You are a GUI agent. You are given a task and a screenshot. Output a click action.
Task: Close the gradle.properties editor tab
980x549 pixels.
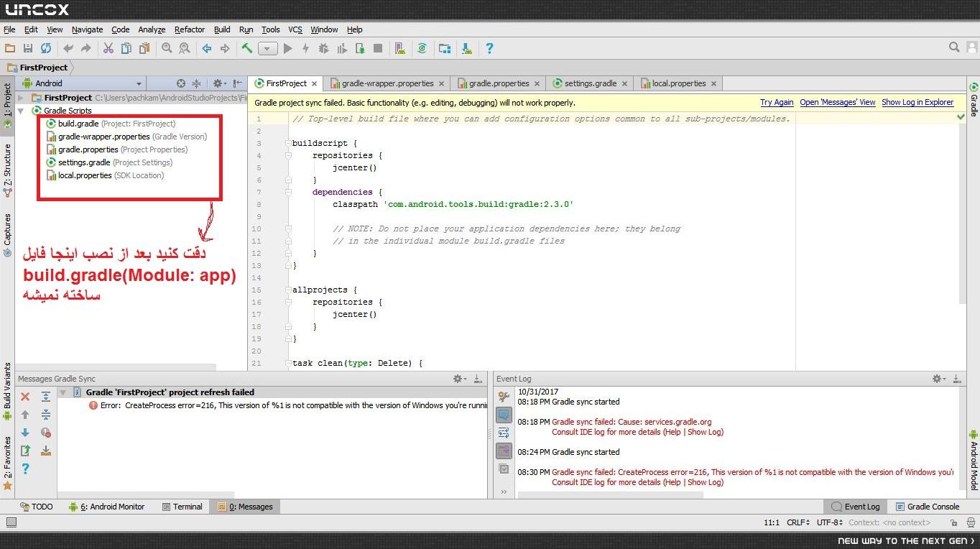click(537, 84)
